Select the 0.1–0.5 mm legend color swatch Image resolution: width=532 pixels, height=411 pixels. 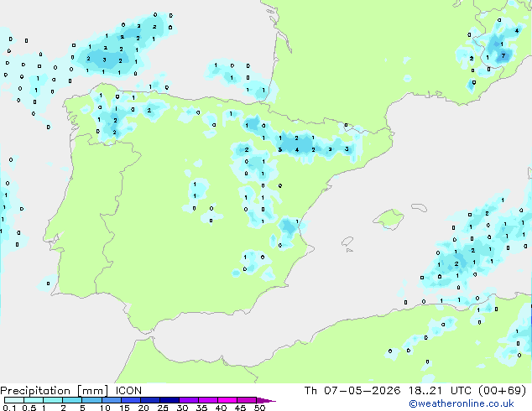click(14, 400)
